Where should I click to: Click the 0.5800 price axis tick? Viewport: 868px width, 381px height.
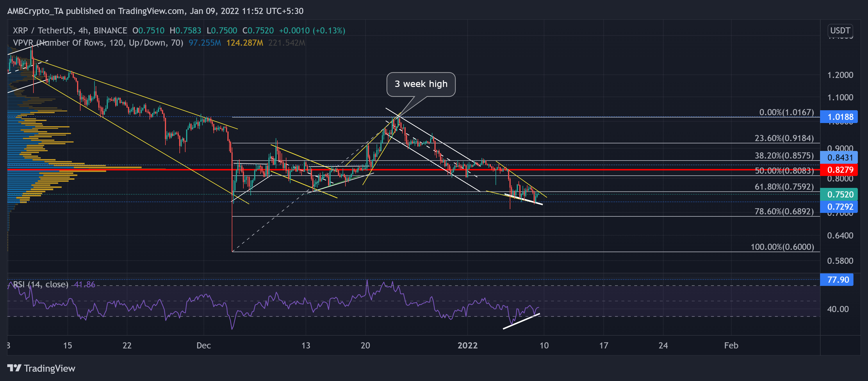[840, 261]
